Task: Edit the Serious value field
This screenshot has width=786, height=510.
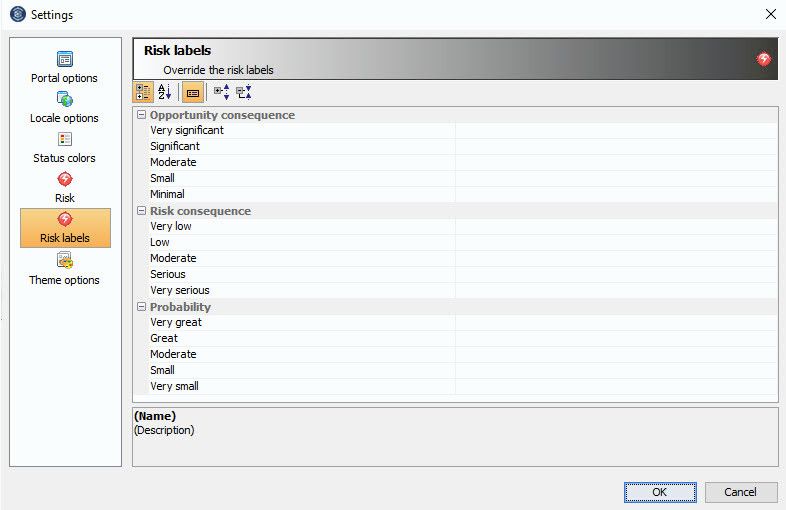Action: click(x=617, y=274)
